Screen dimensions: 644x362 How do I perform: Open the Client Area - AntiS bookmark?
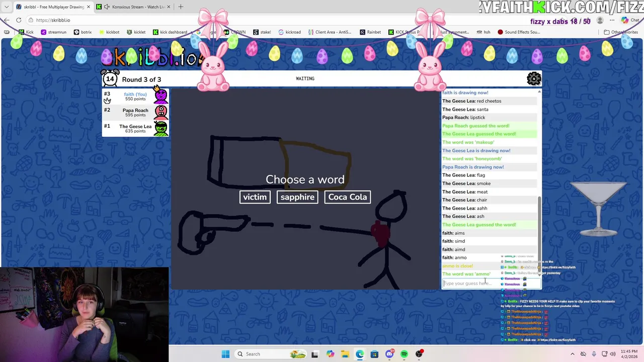coord(330,32)
